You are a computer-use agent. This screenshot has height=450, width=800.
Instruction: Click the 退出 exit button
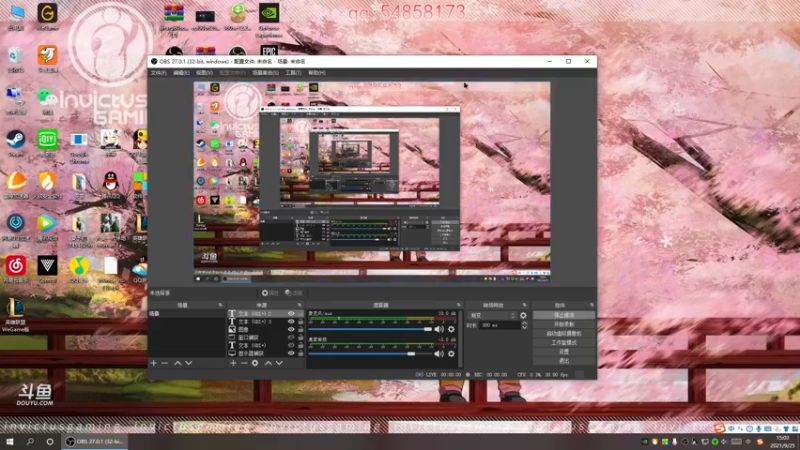(x=564, y=361)
